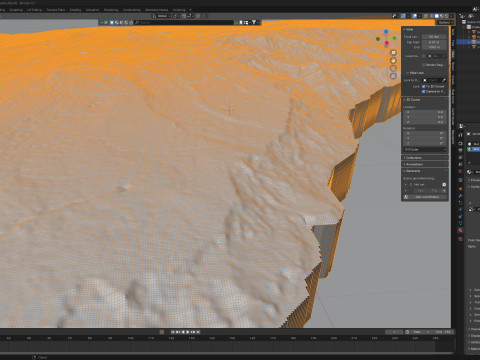The width and height of the screenshot is (480, 360).
Task: Toggle auto keying button in timeline
Action: click(162, 332)
